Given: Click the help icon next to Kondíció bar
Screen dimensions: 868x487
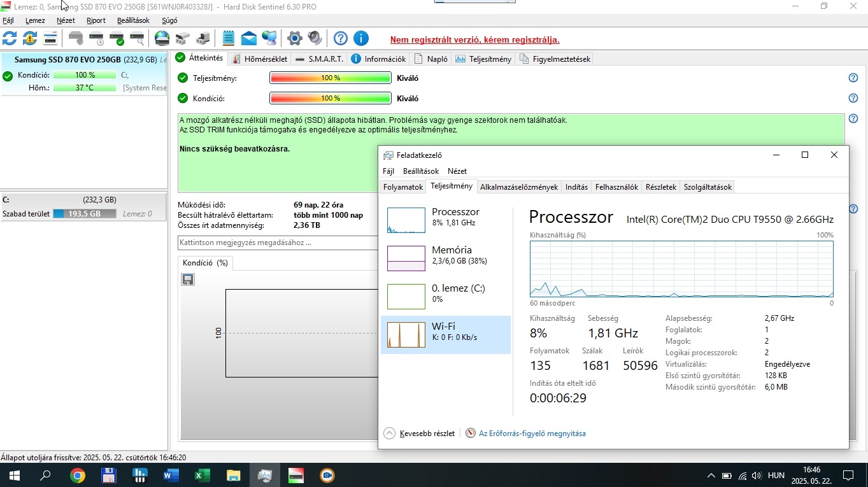Looking at the screenshot, I should 853,98.
